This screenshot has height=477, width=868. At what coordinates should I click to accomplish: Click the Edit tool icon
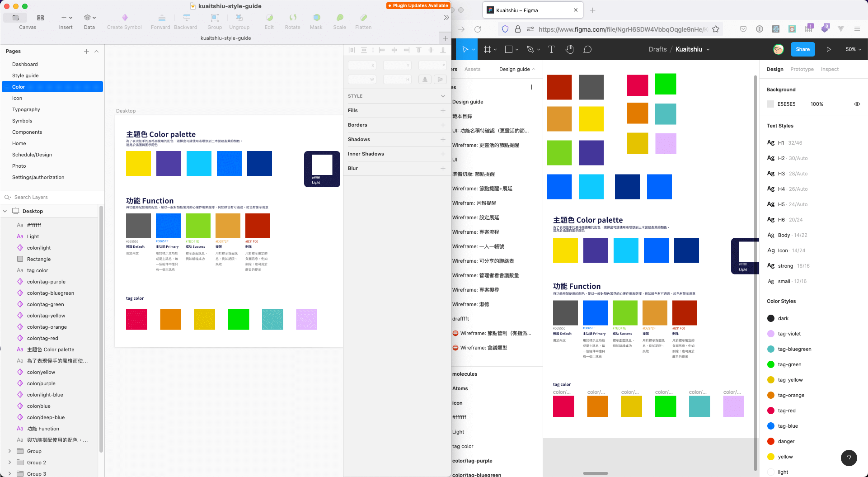[x=269, y=18]
